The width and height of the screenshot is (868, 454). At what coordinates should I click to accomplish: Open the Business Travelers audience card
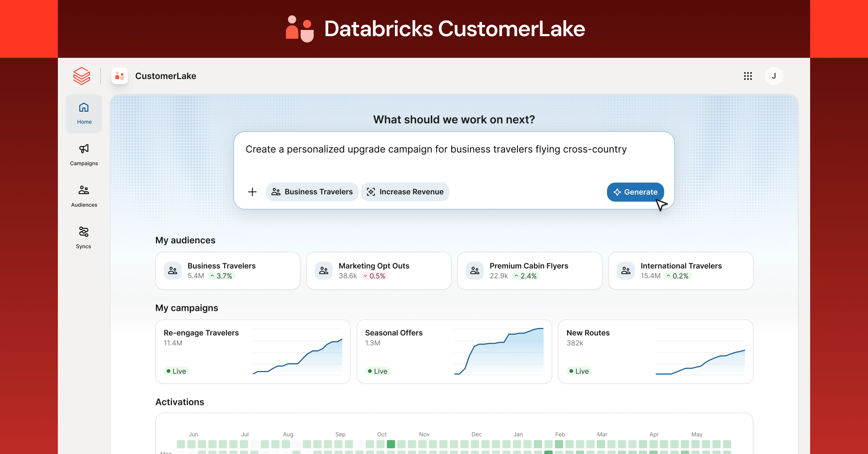click(x=228, y=271)
